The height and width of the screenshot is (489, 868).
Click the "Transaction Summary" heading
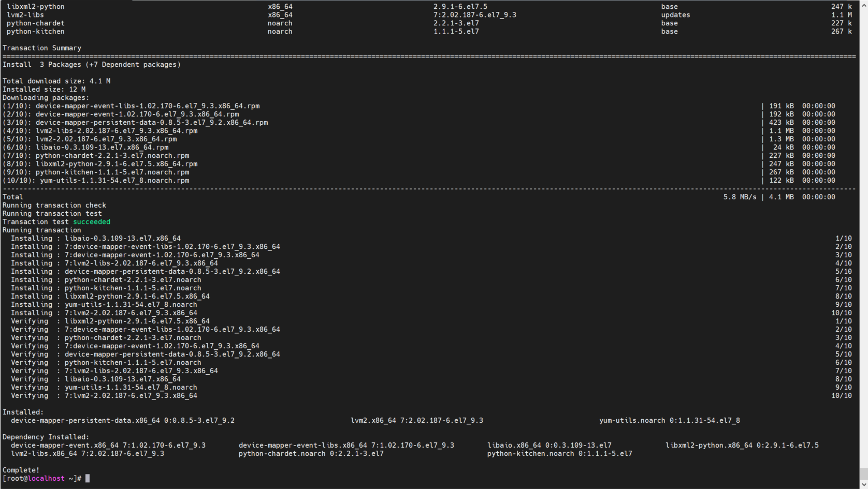click(42, 48)
